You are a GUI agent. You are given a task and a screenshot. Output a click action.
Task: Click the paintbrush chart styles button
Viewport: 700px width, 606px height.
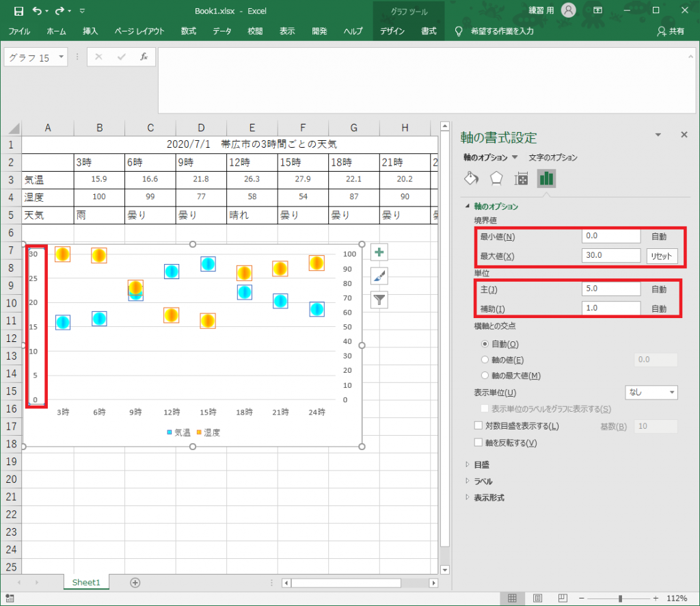[x=379, y=276]
